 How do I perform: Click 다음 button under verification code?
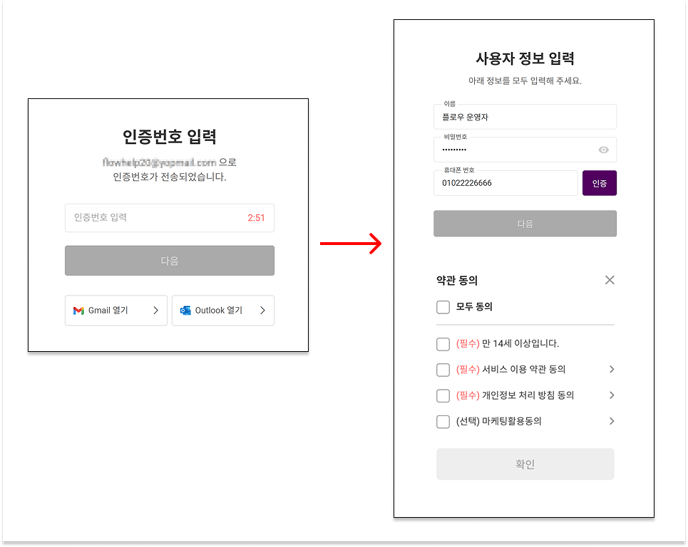pos(170,261)
